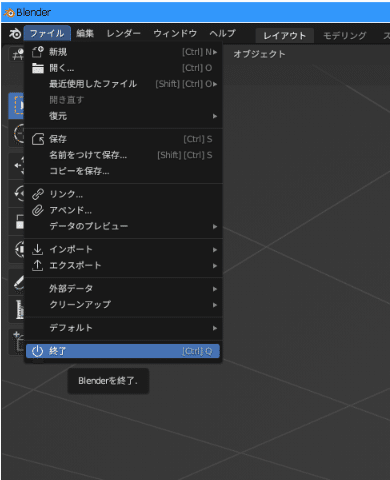Choose 名前をつけて保存...
390x480 pixels.
(123, 155)
